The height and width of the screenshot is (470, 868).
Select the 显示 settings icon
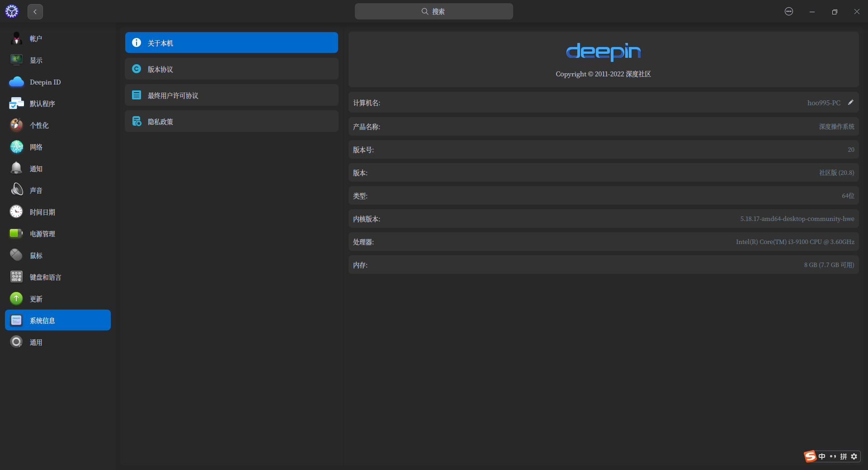coord(36,60)
